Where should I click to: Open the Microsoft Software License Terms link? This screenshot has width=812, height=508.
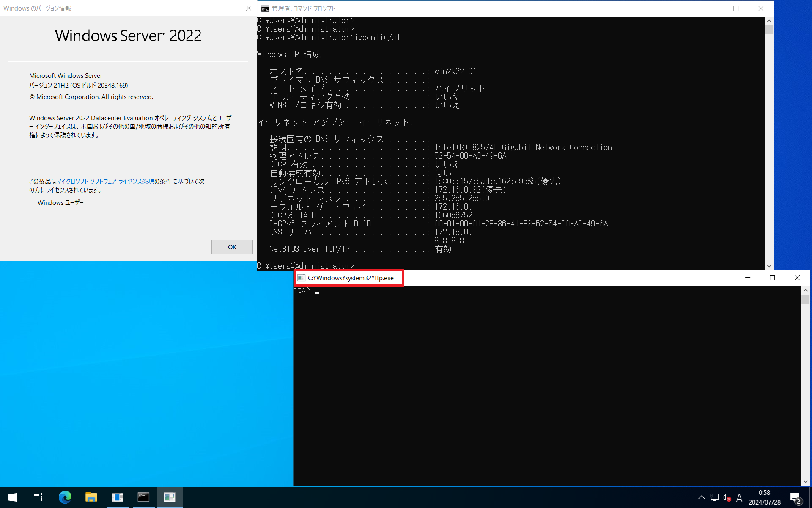coord(105,182)
